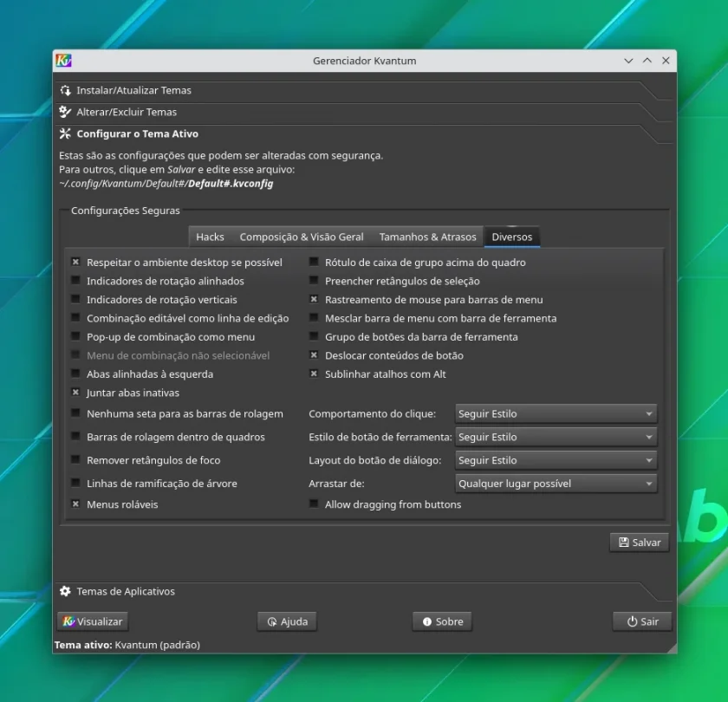Switch to the Hacks tab
This screenshot has width=728, height=702.
[210, 237]
